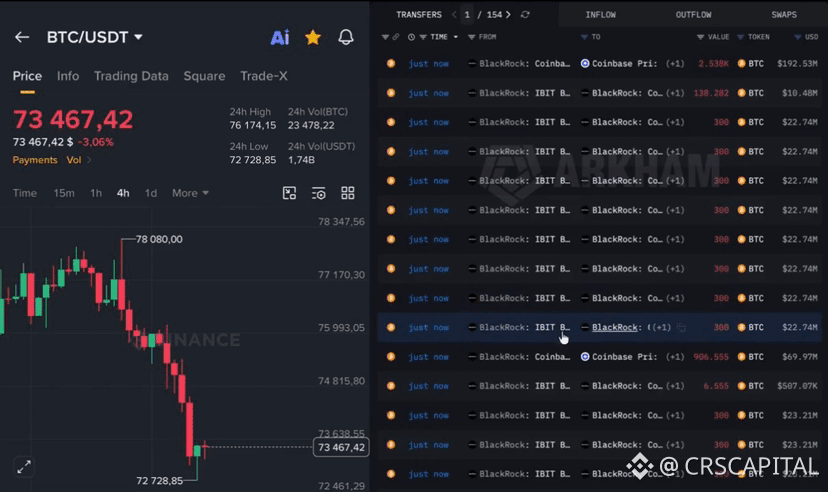Screen dimensions: 828x492
Task: Select the 15m chart interval
Action: pyautogui.click(x=64, y=193)
